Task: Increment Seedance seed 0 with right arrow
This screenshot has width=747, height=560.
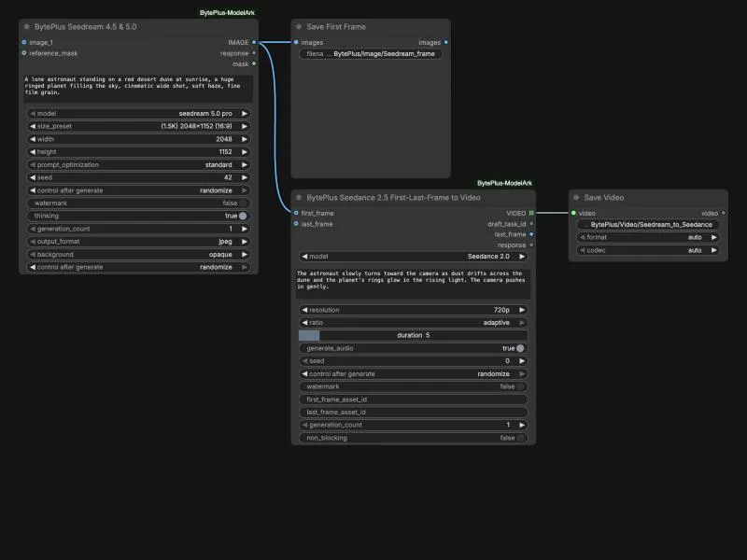Action: [522, 361]
